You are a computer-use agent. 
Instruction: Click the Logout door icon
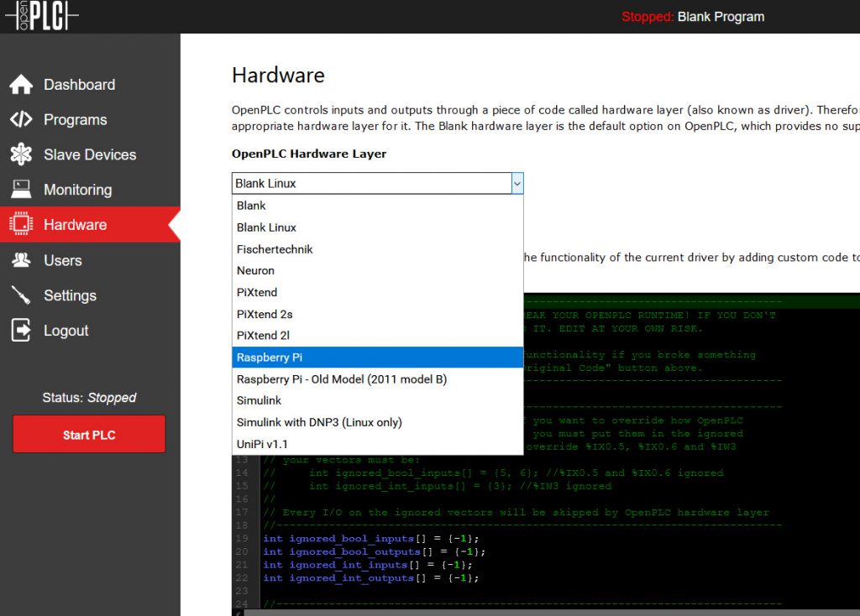pyautogui.click(x=21, y=331)
